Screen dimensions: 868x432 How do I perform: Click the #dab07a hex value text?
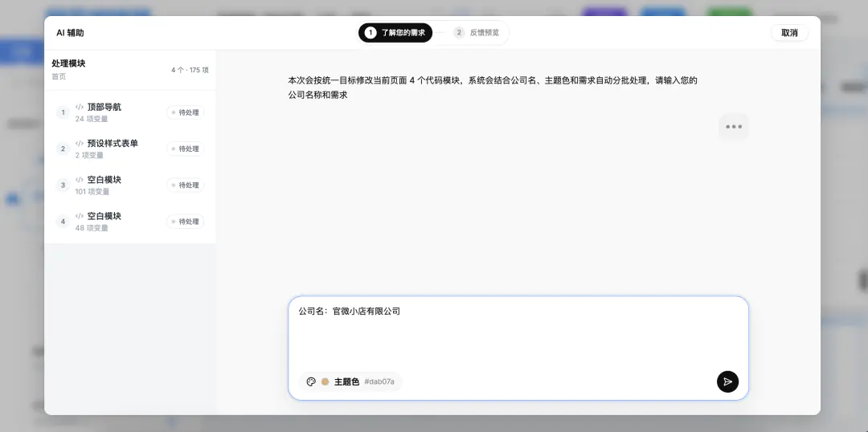click(379, 381)
